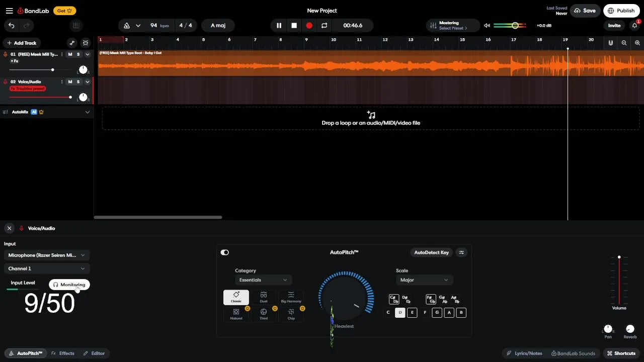Image resolution: width=644 pixels, height=362 pixels.
Task: Zoom in the timeline
Action: 637,43
